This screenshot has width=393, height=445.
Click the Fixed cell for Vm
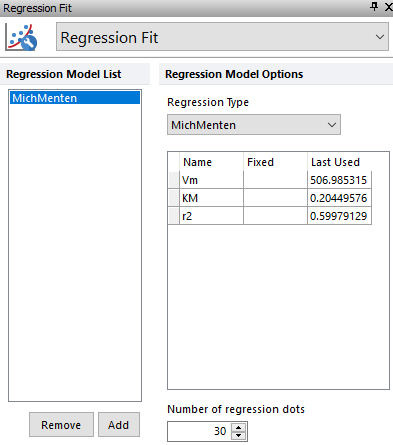(x=275, y=180)
